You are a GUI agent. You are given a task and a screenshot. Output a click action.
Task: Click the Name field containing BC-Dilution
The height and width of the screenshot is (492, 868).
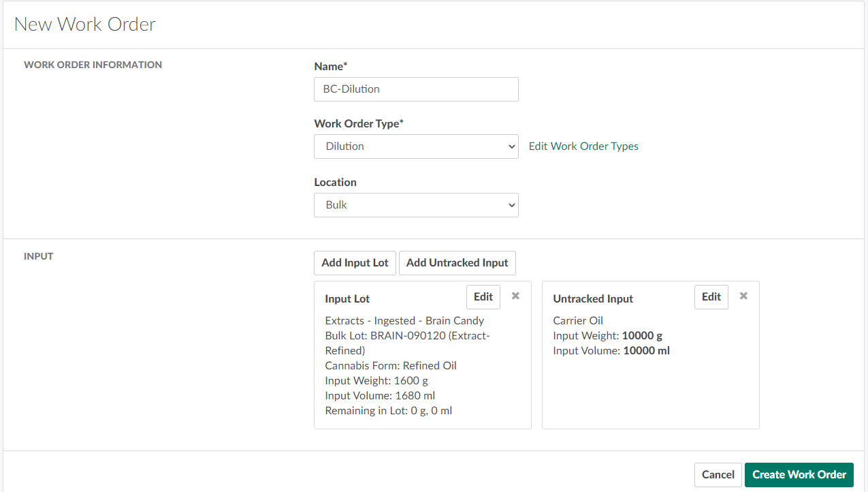pyautogui.click(x=416, y=89)
